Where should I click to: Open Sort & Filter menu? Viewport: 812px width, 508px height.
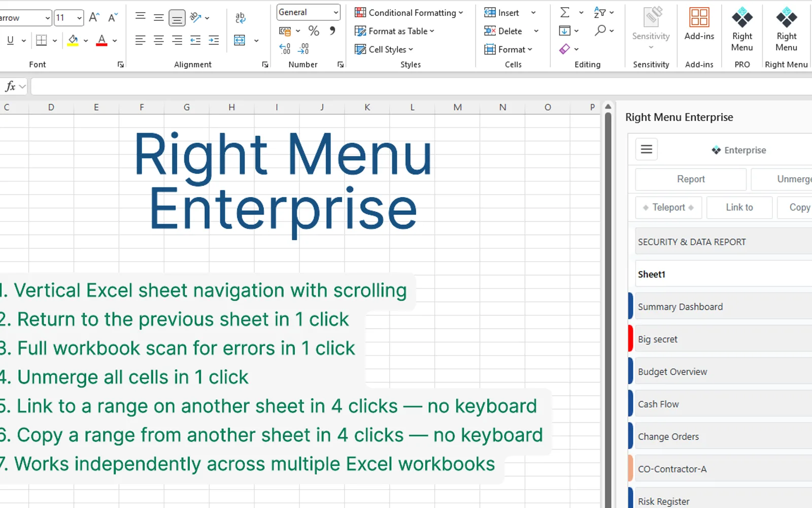[603, 12]
